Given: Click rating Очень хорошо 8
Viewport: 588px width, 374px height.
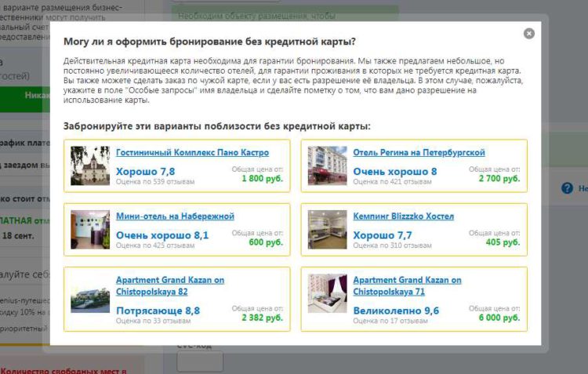Looking at the screenshot, I should click(x=395, y=172).
